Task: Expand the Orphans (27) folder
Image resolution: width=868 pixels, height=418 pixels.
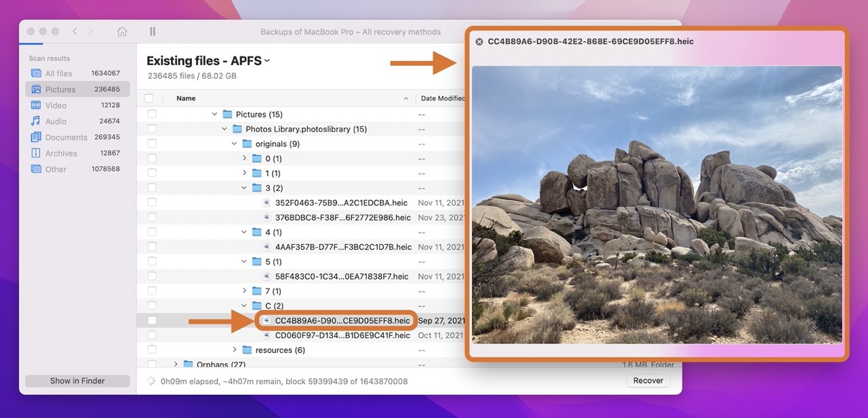Action: (176, 364)
